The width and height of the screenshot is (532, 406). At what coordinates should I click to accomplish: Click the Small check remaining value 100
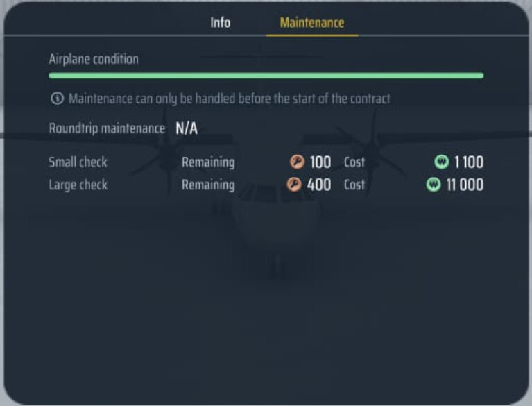point(320,162)
